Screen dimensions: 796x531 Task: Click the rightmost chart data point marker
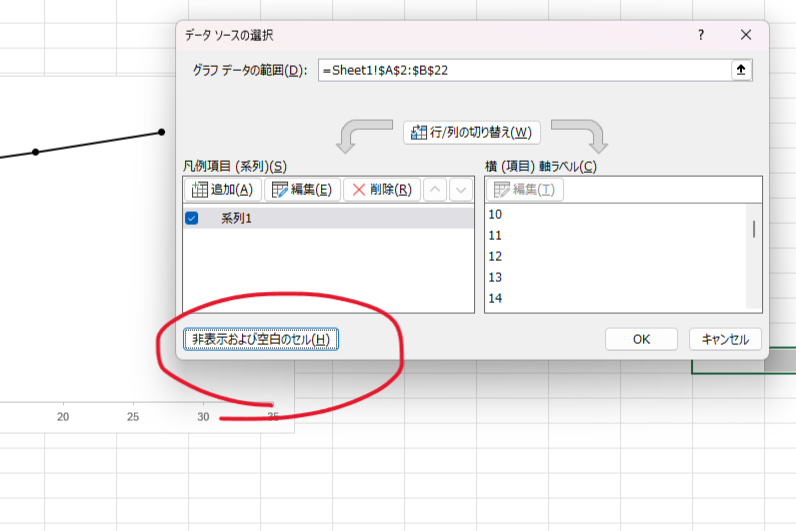pos(161,132)
